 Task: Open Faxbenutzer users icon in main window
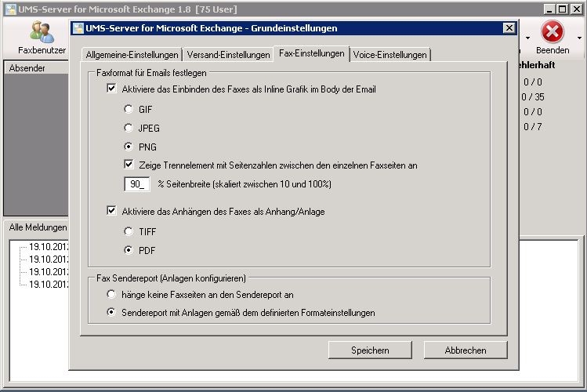click(x=42, y=32)
